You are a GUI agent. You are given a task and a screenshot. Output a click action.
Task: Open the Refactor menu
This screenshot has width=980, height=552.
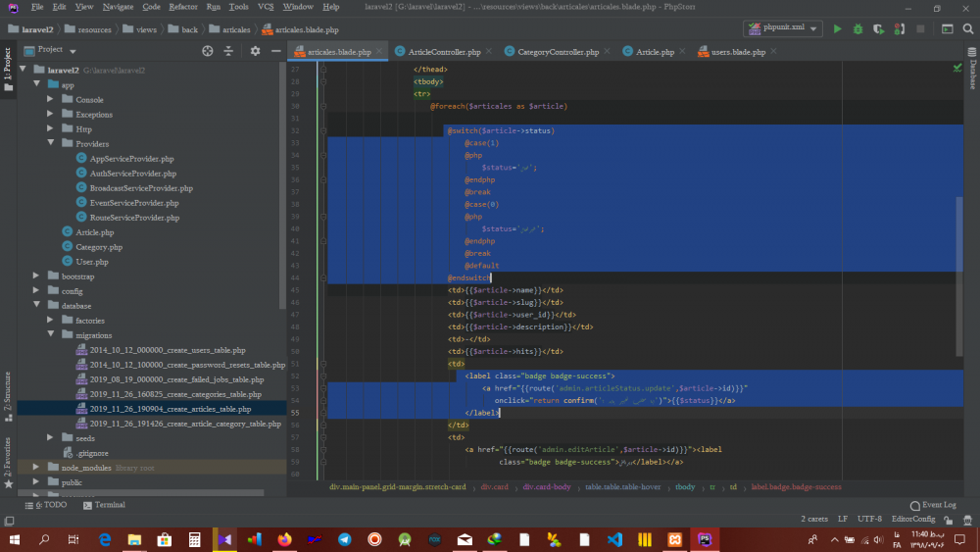(182, 7)
